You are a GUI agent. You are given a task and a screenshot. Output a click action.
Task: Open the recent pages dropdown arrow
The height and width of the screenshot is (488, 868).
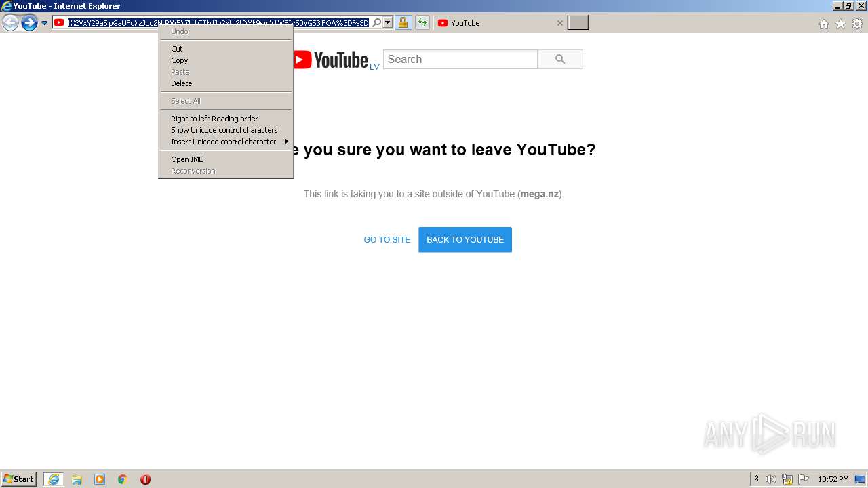[x=44, y=23]
